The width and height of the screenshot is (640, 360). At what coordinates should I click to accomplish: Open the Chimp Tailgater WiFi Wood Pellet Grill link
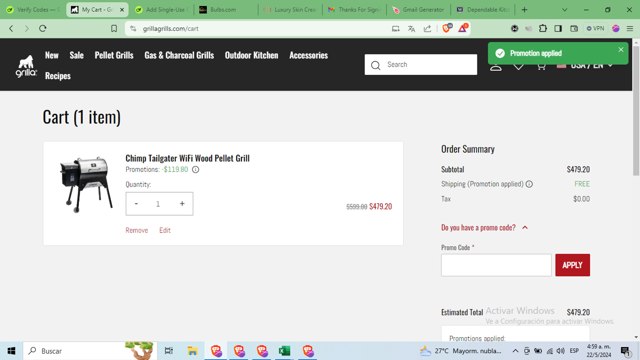coord(187,158)
